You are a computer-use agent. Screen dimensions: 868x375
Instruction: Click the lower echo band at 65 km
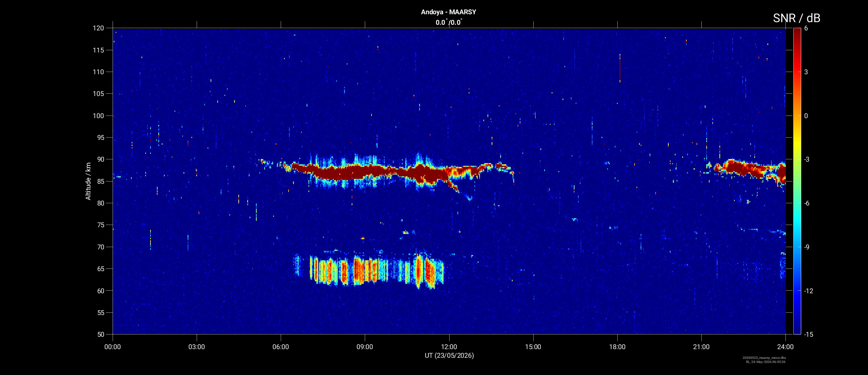[x=370, y=270]
